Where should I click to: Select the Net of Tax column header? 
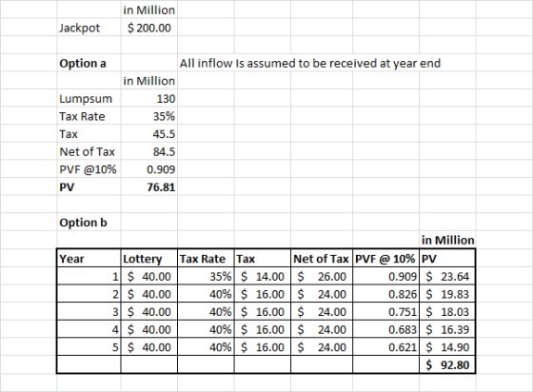click(322, 259)
